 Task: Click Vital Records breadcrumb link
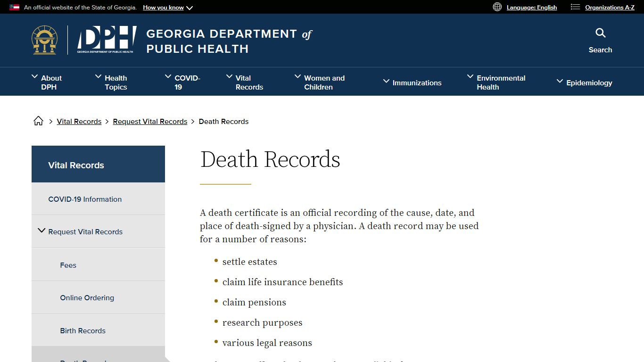79,122
